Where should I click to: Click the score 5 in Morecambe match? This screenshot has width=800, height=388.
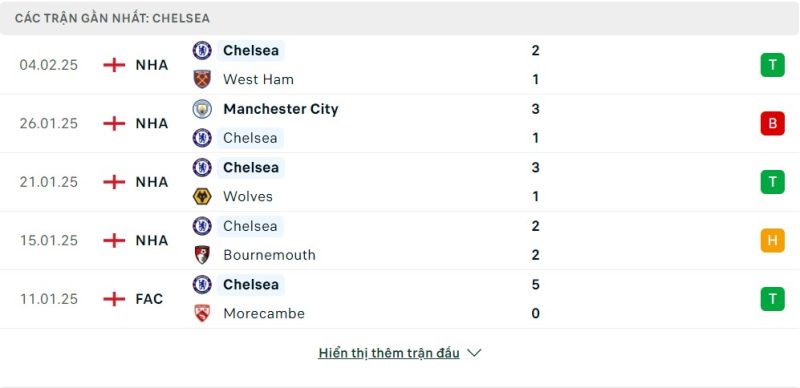tap(535, 284)
